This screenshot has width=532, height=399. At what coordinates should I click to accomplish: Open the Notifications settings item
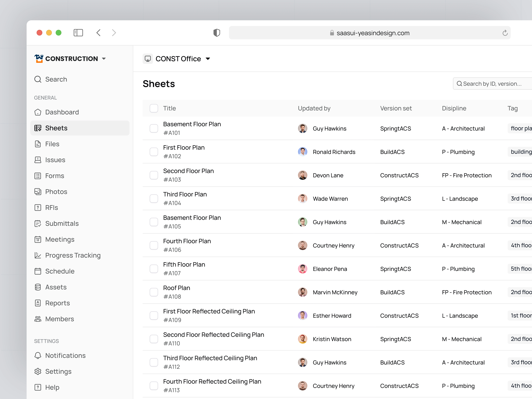pos(80,355)
